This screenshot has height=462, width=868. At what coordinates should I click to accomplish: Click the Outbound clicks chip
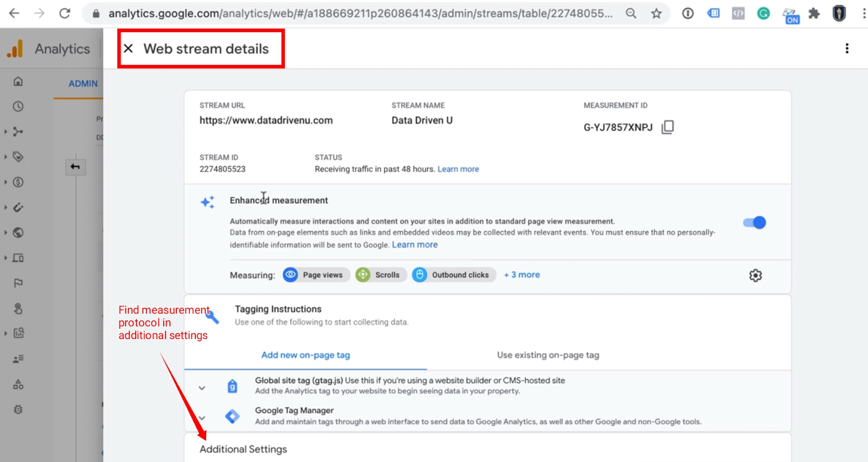(x=454, y=275)
